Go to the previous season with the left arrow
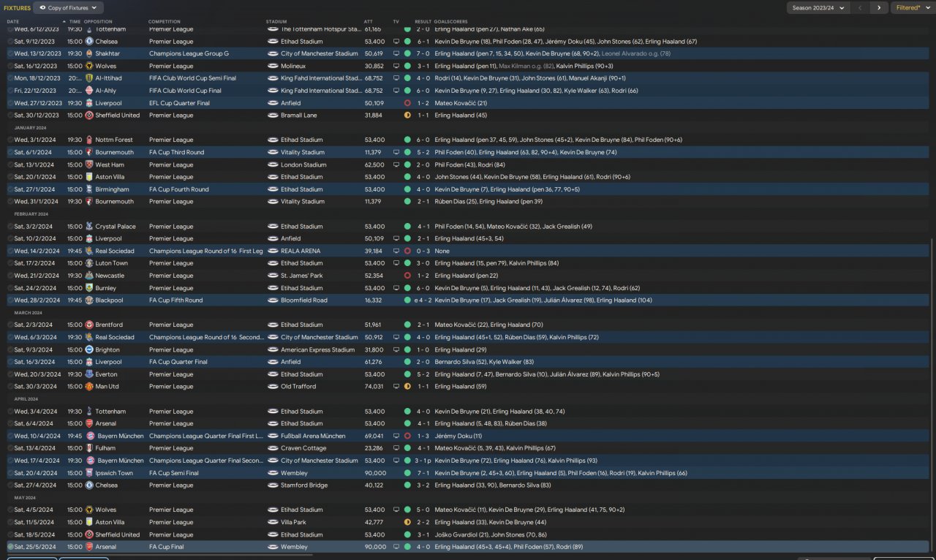 861,8
